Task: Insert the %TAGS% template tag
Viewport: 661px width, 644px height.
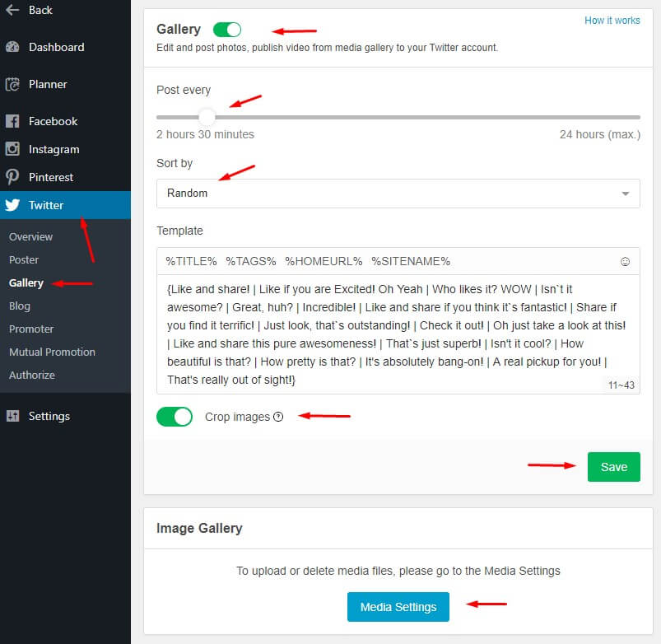Action: (251, 262)
